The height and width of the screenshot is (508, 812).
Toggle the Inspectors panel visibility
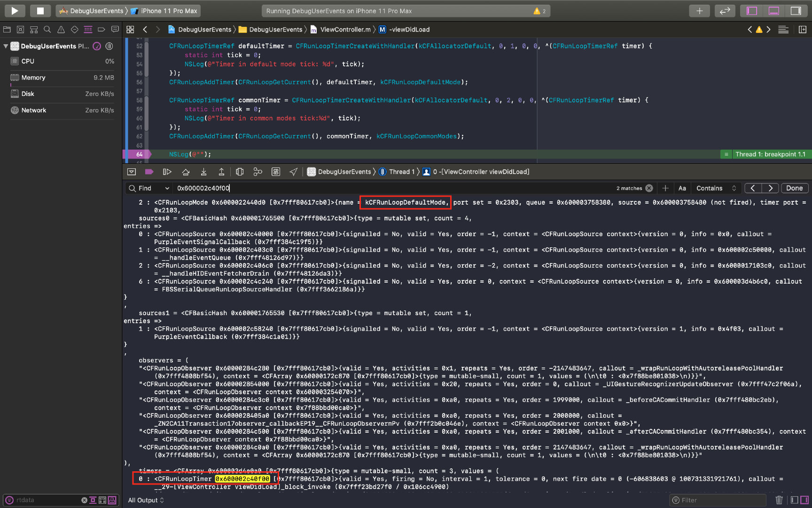coord(796,11)
